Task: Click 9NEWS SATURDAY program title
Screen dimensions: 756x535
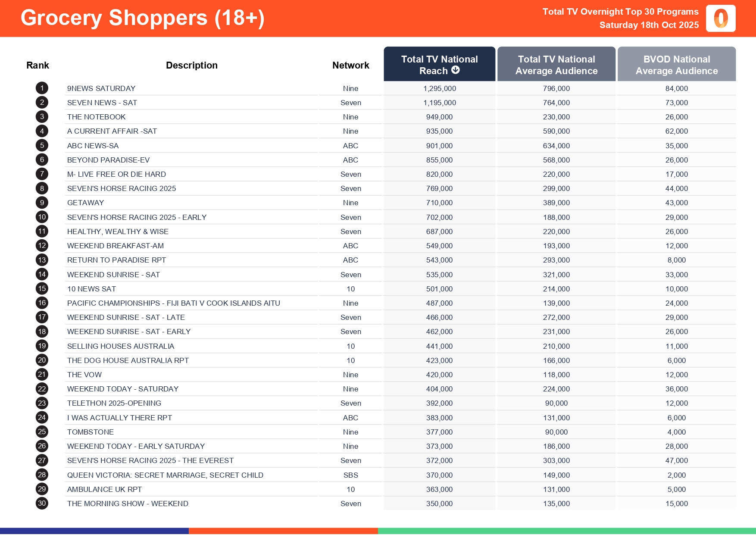Action: pos(101,88)
